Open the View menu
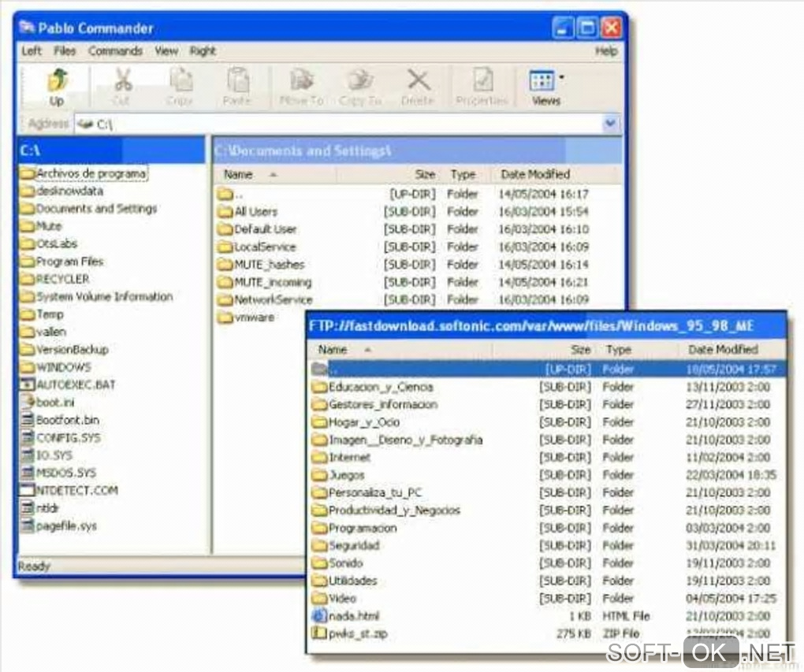The width and height of the screenshot is (804, 672). [x=166, y=50]
